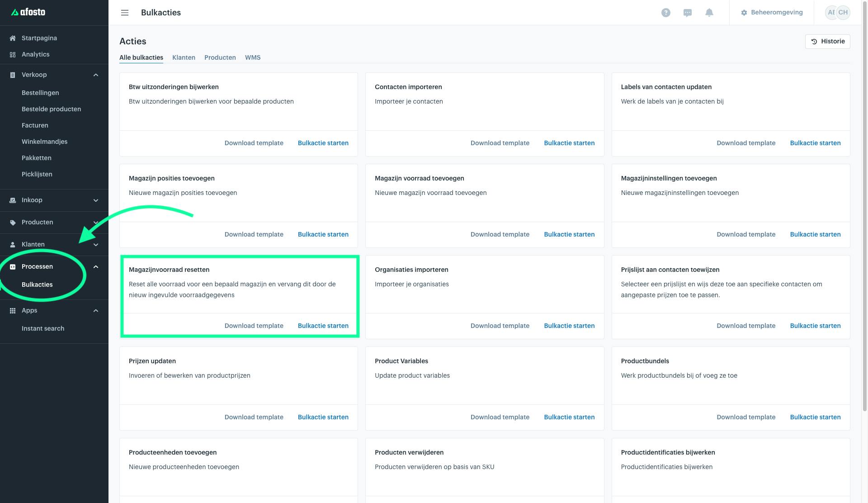Image resolution: width=868 pixels, height=503 pixels.
Task: Expand the Producten section chevron
Action: tap(96, 222)
